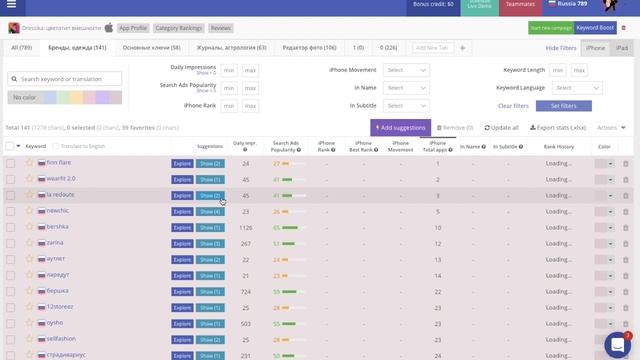Favorite the wearfit 2.0 keyword star

click(x=29, y=178)
